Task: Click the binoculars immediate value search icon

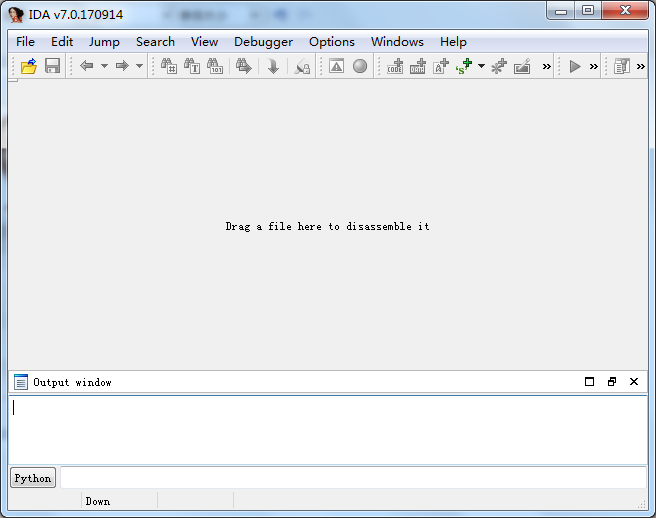Action: (x=169, y=66)
